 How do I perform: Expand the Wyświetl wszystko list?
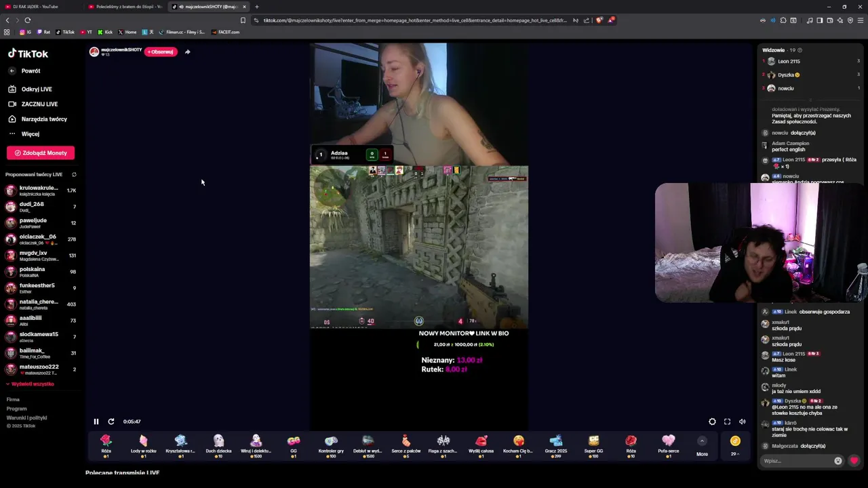31,384
